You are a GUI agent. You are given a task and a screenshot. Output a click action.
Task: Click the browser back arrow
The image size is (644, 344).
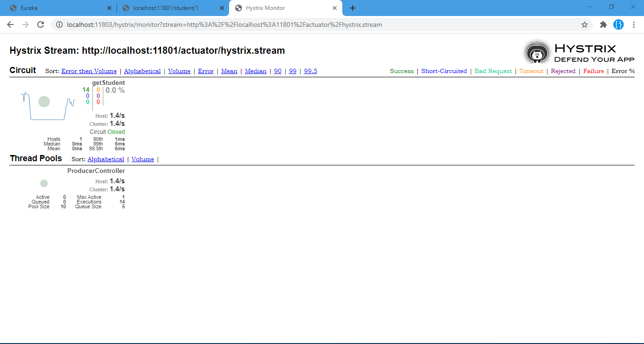click(10, 25)
